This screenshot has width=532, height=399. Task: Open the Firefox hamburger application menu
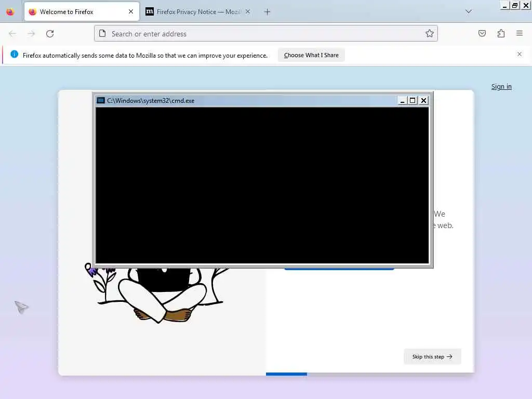[x=520, y=33]
